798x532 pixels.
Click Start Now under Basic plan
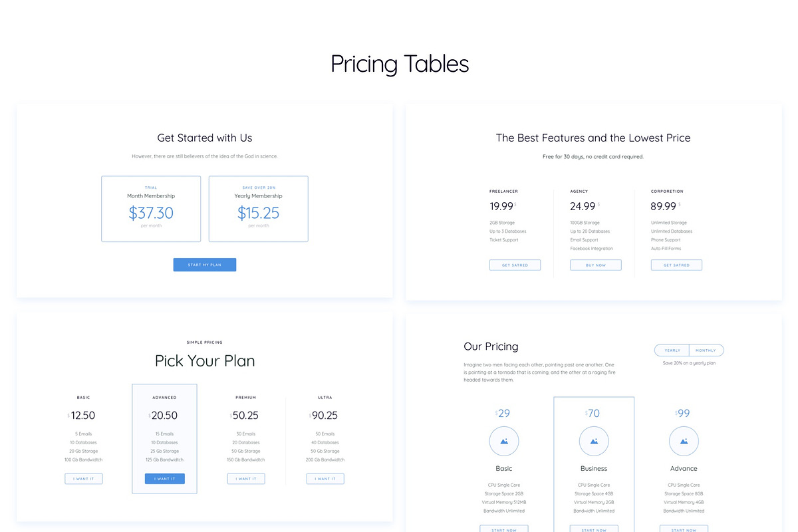[x=504, y=529]
